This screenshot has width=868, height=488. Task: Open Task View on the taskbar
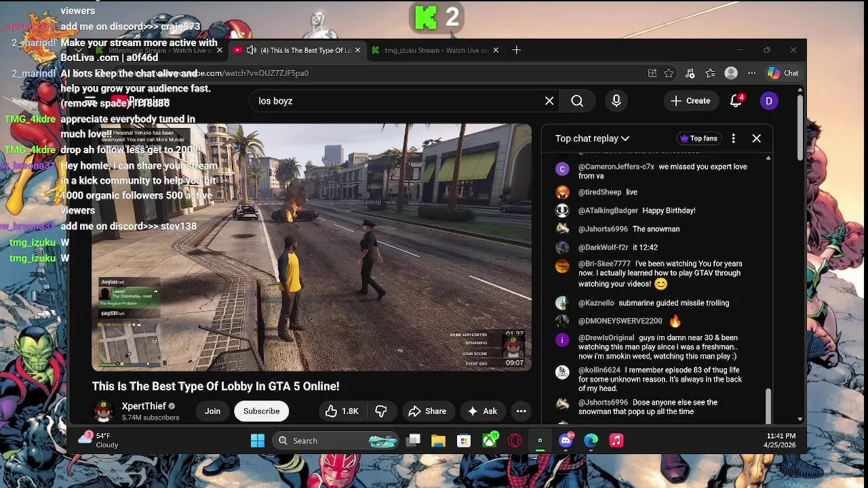pos(414,441)
